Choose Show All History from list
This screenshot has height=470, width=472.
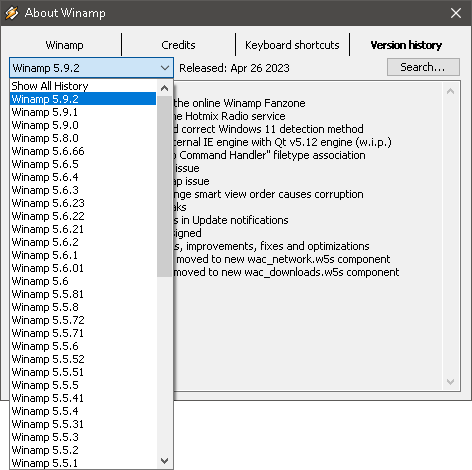[x=83, y=86]
